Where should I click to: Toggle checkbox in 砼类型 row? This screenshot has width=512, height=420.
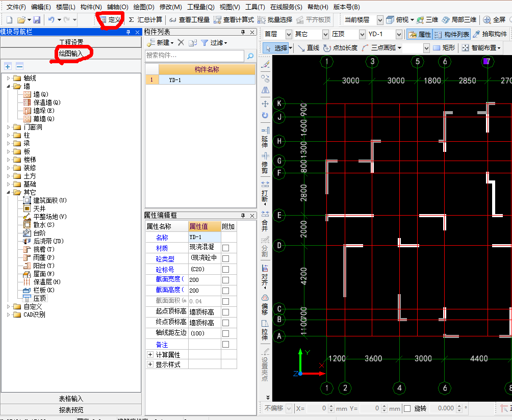(x=225, y=259)
